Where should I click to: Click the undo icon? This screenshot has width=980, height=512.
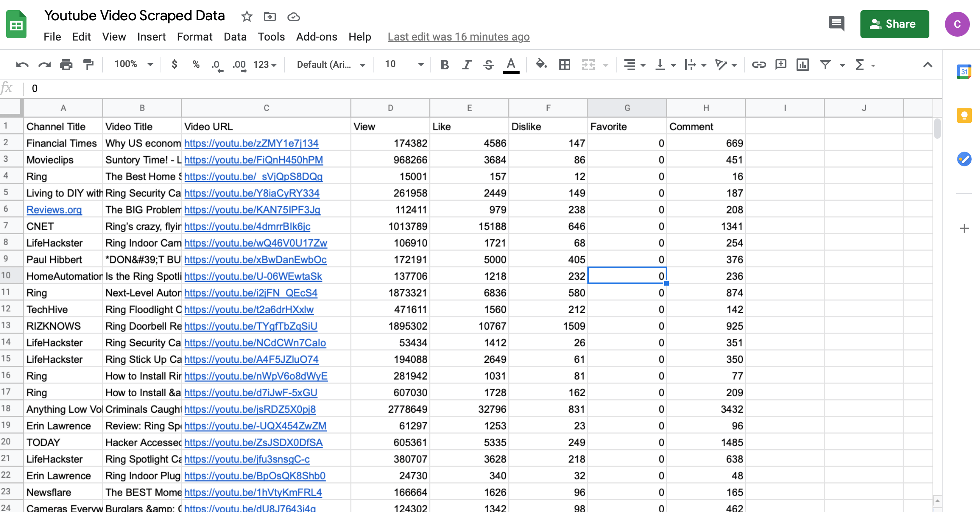22,65
